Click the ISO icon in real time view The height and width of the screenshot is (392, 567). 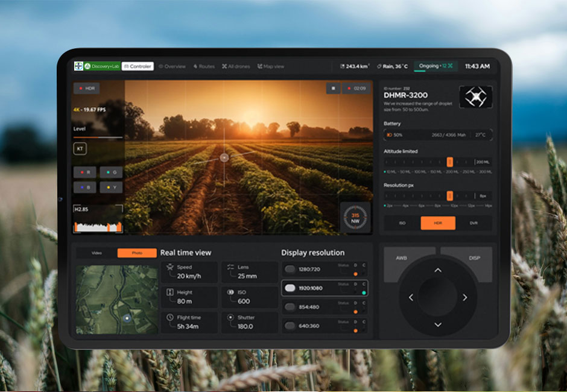(230, 292)
